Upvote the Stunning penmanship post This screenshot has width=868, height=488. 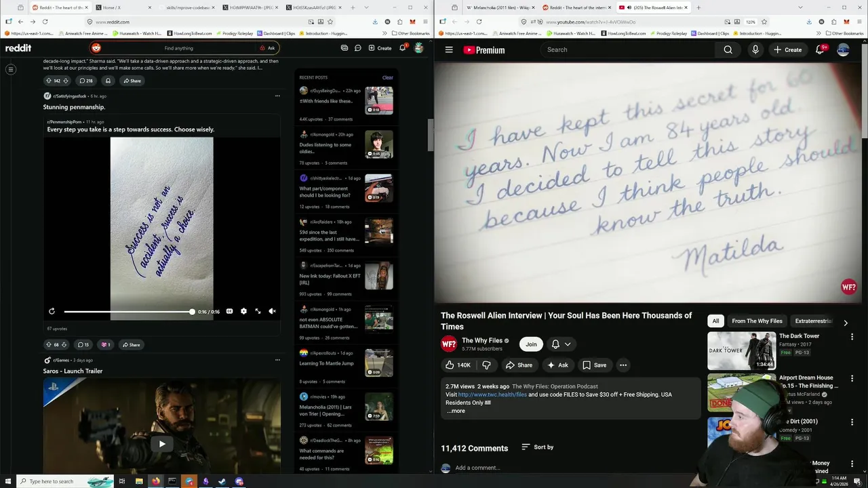[x=48, y=344]
